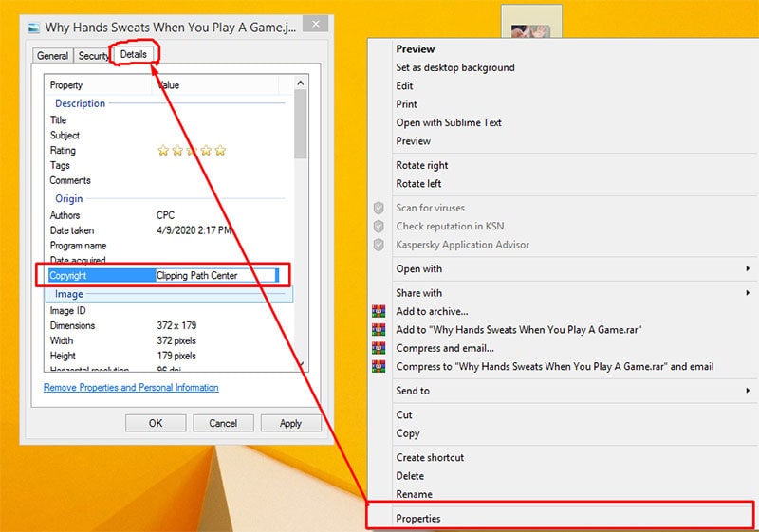The width and height of the screenshot is (759, 532).
Task: Expand the Send to submenu arrow
Action: (x=748, y=391)
